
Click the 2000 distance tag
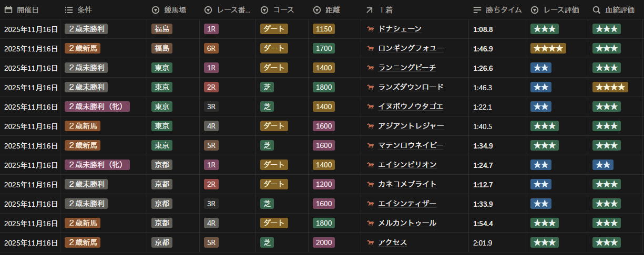(323, 243)
